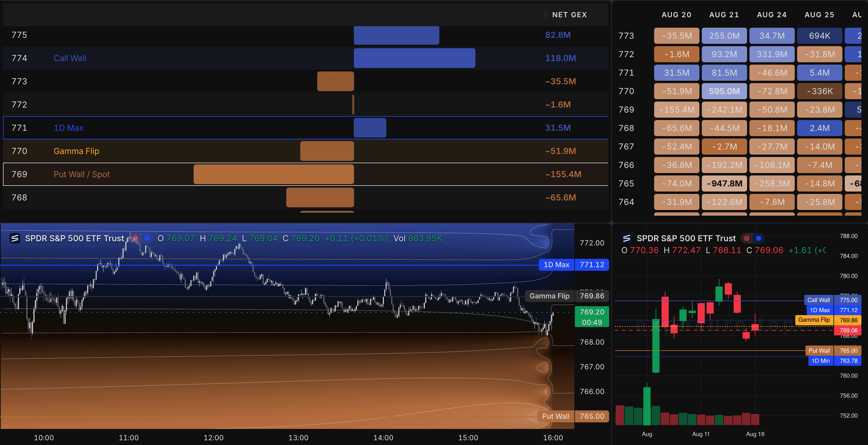Click the blue GEX bar in the 774 row
Viewport: 868px width, 445px height.
pos(414,58)
